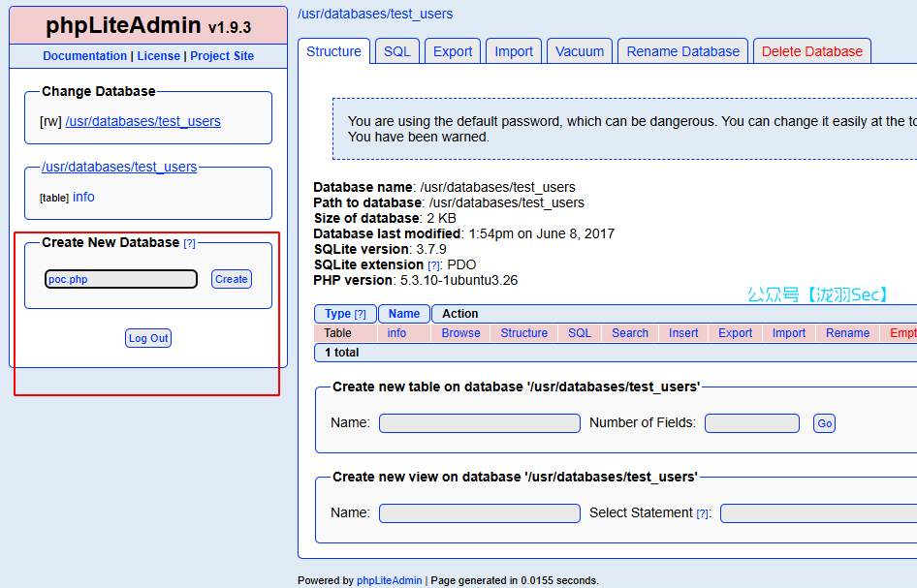The height and width of the screenshot is (588, 917).
Task: Switch to the SQL tab
Action: click(396, 51)
